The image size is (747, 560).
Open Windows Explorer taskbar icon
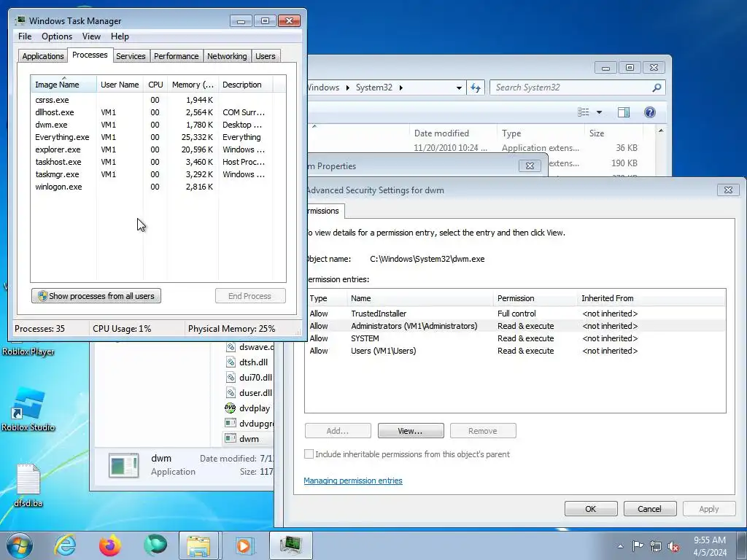coord(198,545)
